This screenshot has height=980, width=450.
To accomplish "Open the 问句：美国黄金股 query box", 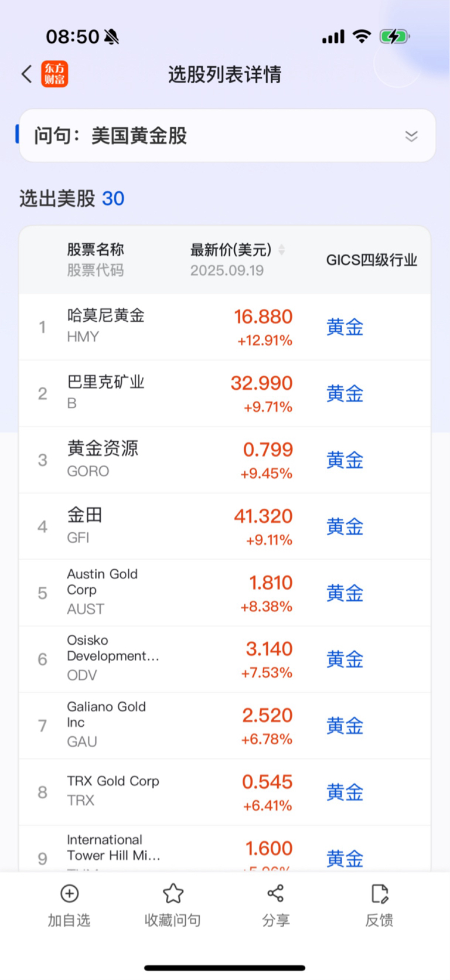I will tap(227, 135).
